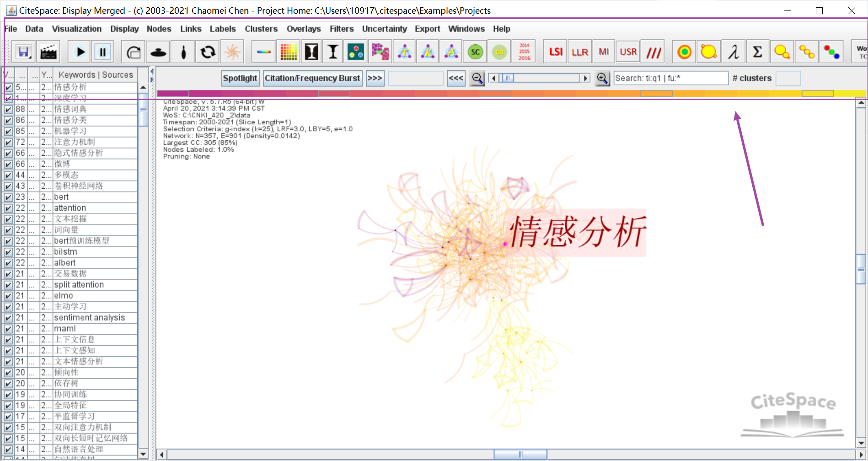Screen dimensions: 868x461
Task: Click the red green blue dots icon
Action: click(831, 52)
